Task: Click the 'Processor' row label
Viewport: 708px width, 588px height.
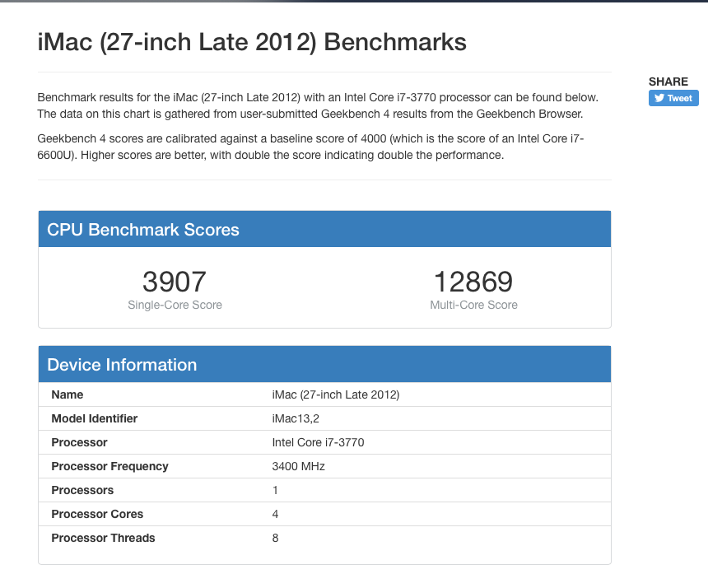Action: tap(80, 442)
